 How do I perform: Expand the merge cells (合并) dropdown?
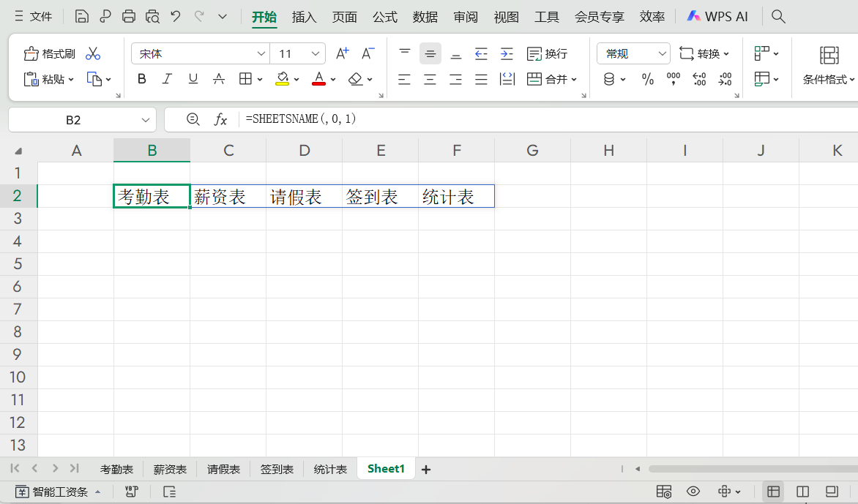[573, 79]
